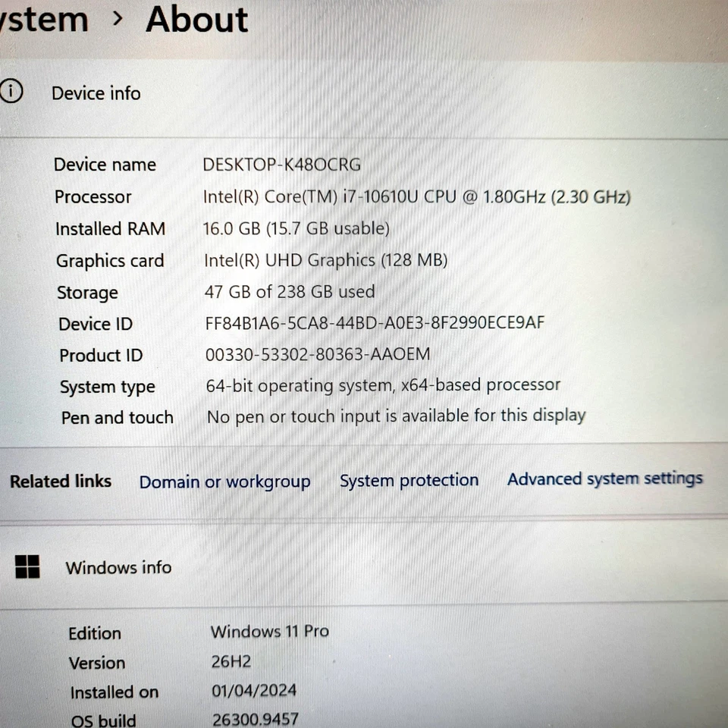This screenshot has height=728, width=728.
Task: Select the Intel(R) UHD Graphics value
Action: pyautogui.click(x=325, y=260)
